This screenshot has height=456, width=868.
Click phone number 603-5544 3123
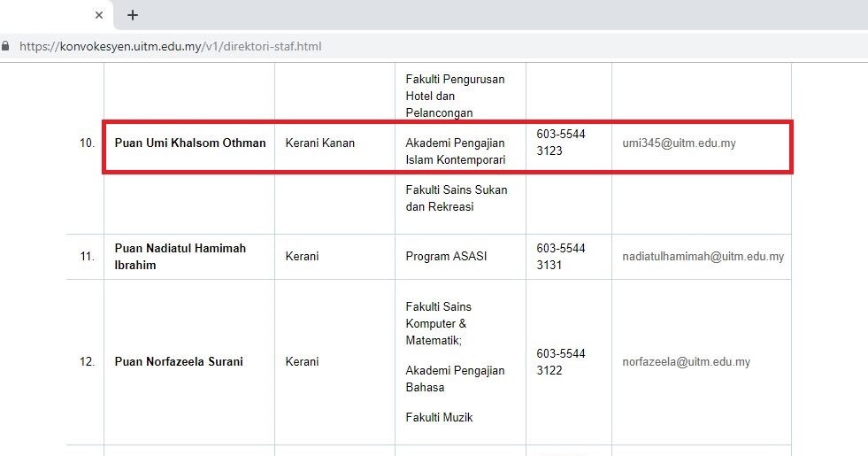click(561, 143)
